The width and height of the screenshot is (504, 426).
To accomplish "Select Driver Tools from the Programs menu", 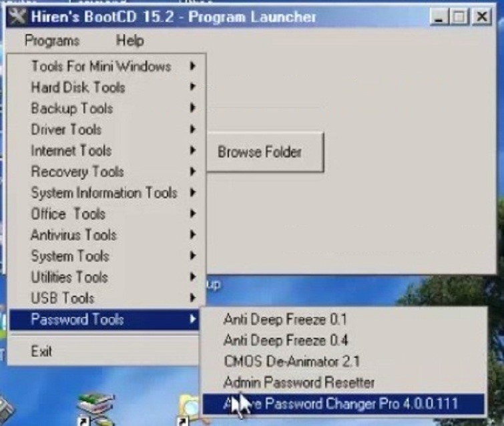I will (x=66, y=130).
